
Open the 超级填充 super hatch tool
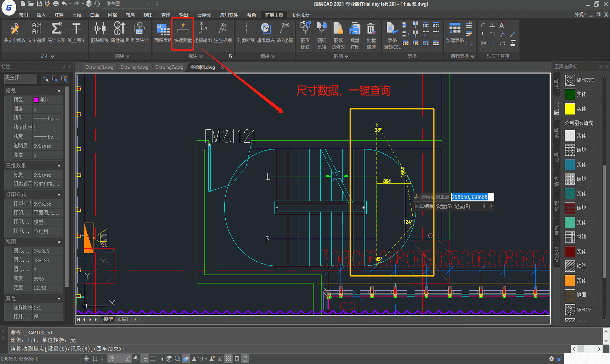pyautogui.click(x=266, y=33)
